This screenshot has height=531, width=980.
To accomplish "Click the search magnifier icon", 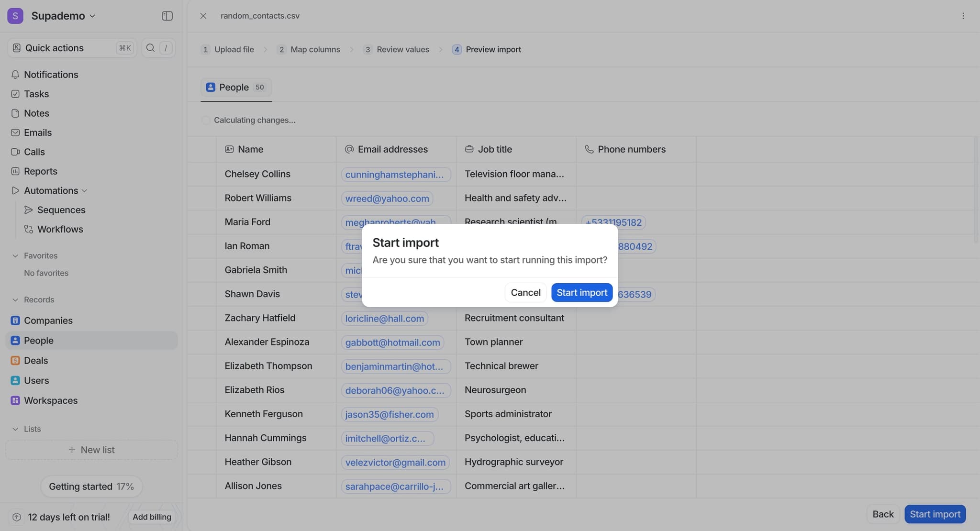I will 150,48.
